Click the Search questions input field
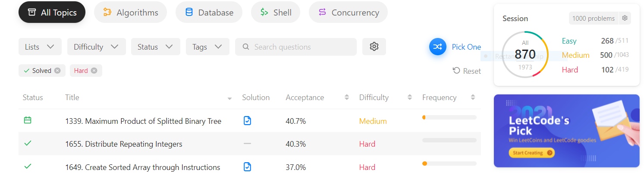This screenshot has width=644, height=173. pyautogui.click(x=296, y=47)
